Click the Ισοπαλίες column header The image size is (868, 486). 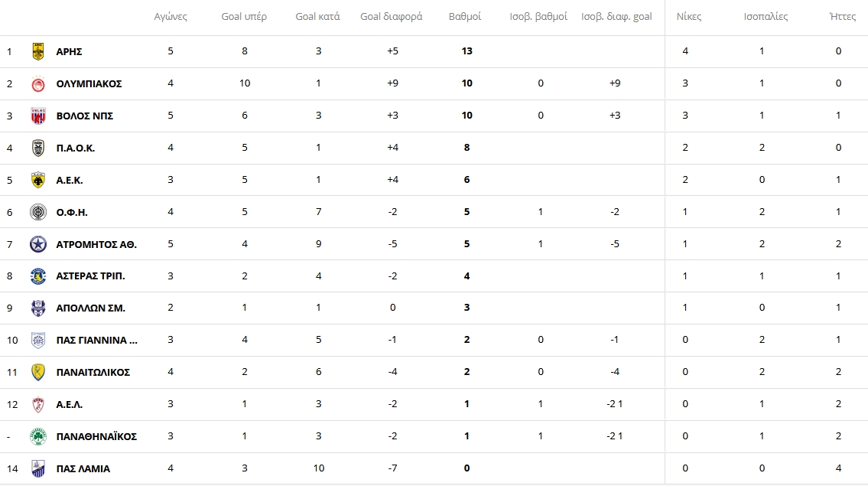(766, 17)
